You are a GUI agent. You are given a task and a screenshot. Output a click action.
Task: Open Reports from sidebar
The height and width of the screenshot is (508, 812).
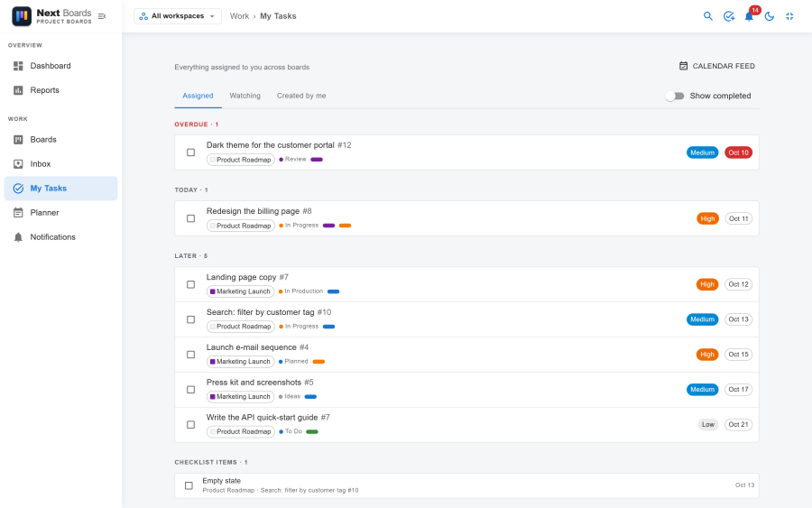pyautogui.click(x=60, y=90)
